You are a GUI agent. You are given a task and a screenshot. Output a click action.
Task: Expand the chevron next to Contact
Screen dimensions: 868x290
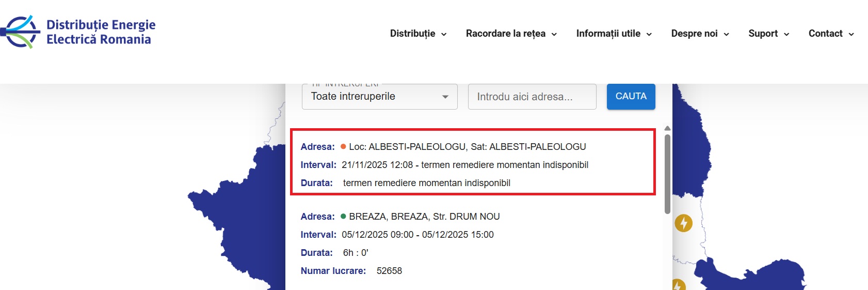click(851, 34)
